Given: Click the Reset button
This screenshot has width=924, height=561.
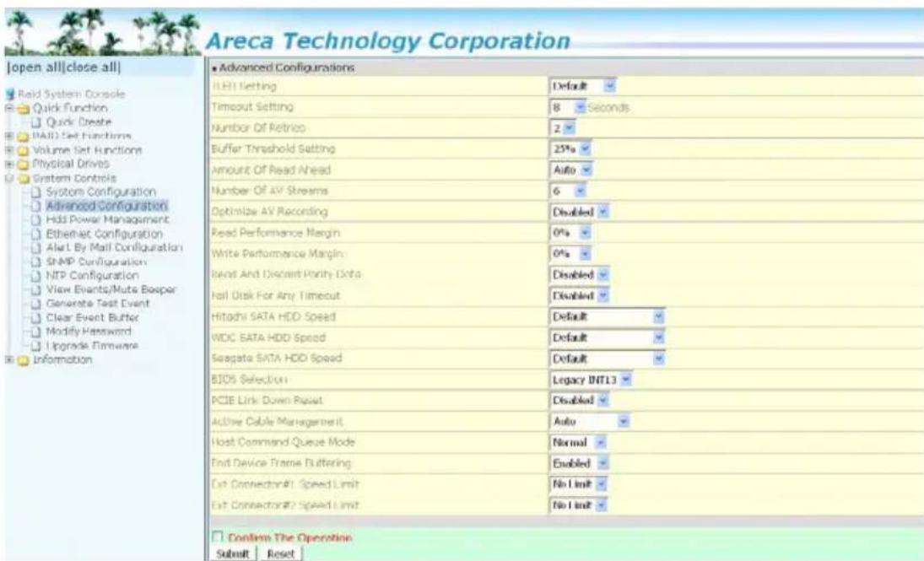Looking at the screenshot, I should (280, 553).
